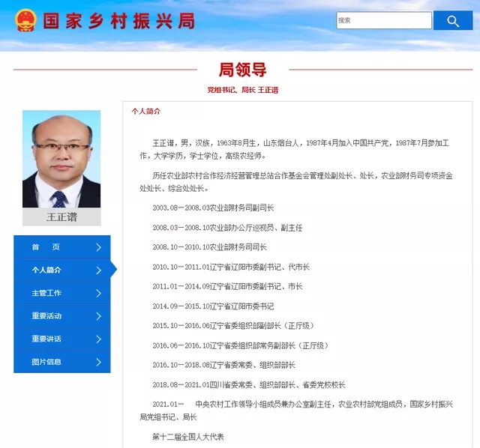Viewport: 480px width, 448px height.
Task: Click the portrait photo of 王正谱
Action: (x=61, y=159)
